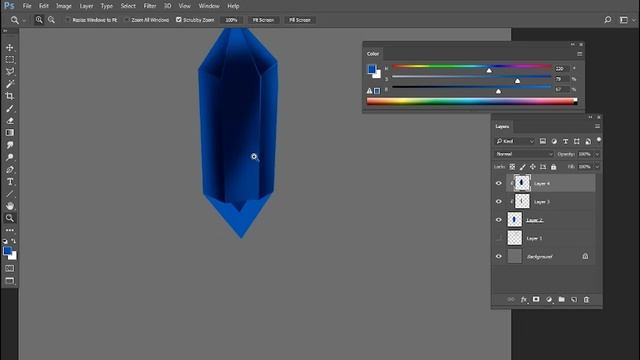Toggle layer filtering on/off switch

[x=599, y=140]
